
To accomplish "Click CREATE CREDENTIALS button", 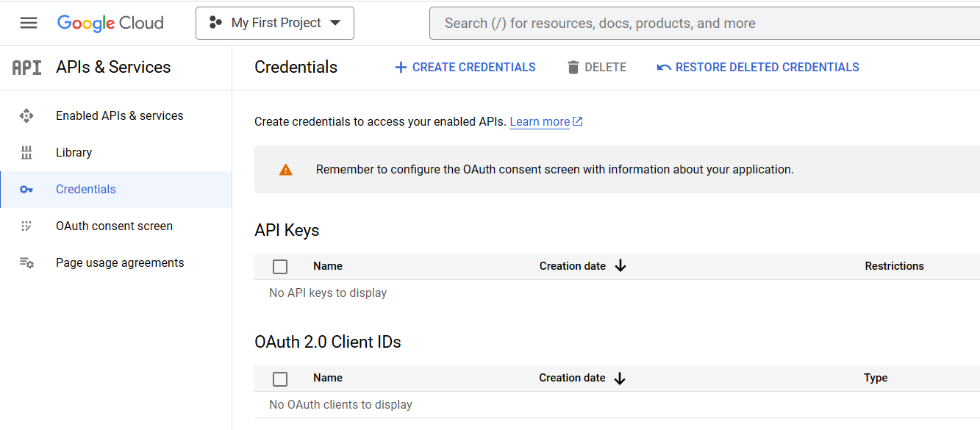I will click(465, 67).
